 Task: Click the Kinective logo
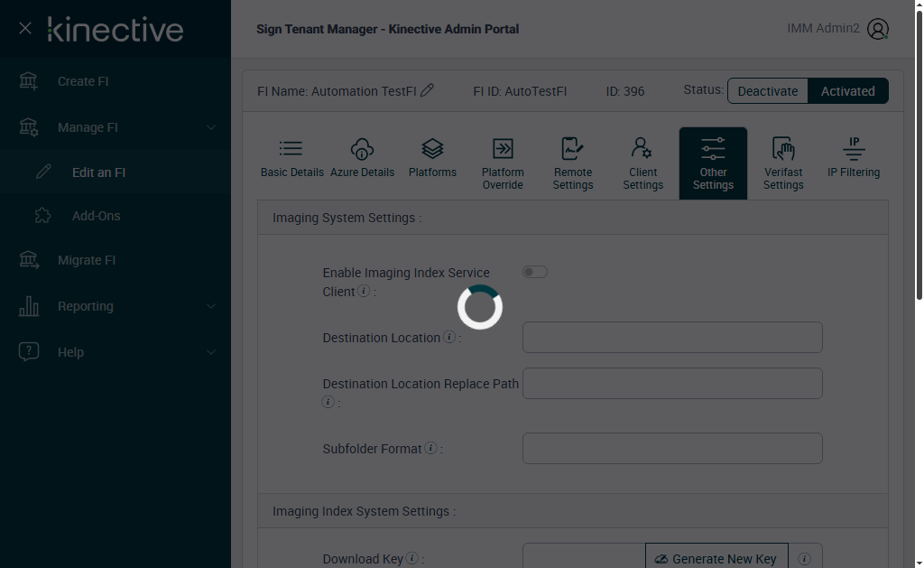point(115,30)
